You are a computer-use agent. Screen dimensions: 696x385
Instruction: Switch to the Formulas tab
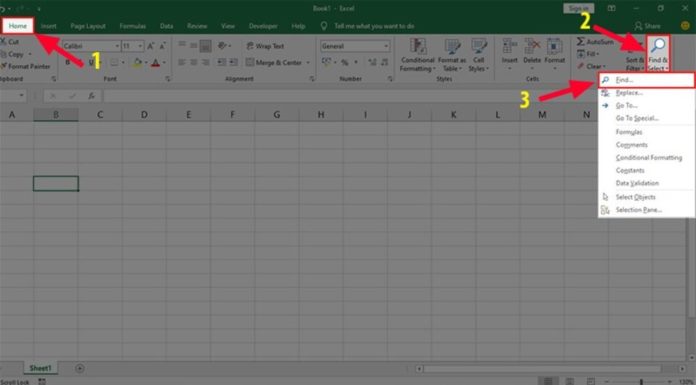[x=133, y=26]
